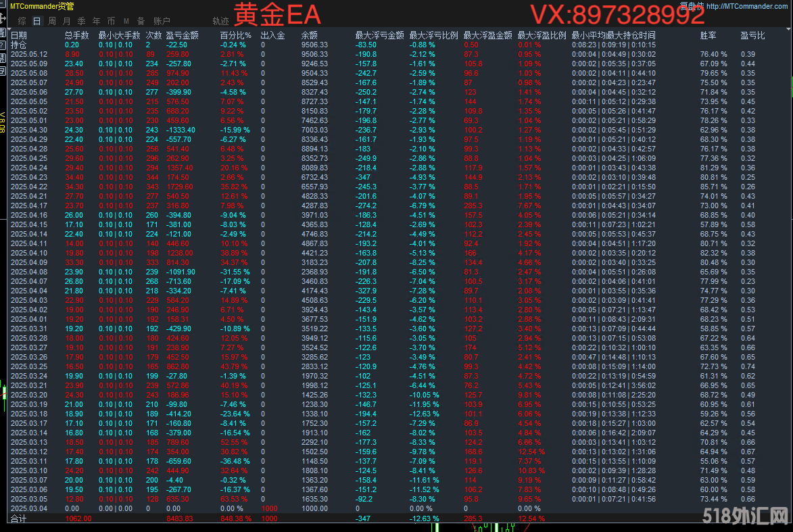Click total percentage 848.38 % in 合计 row
The image size is (793, 532).
(x=236, y=519)
